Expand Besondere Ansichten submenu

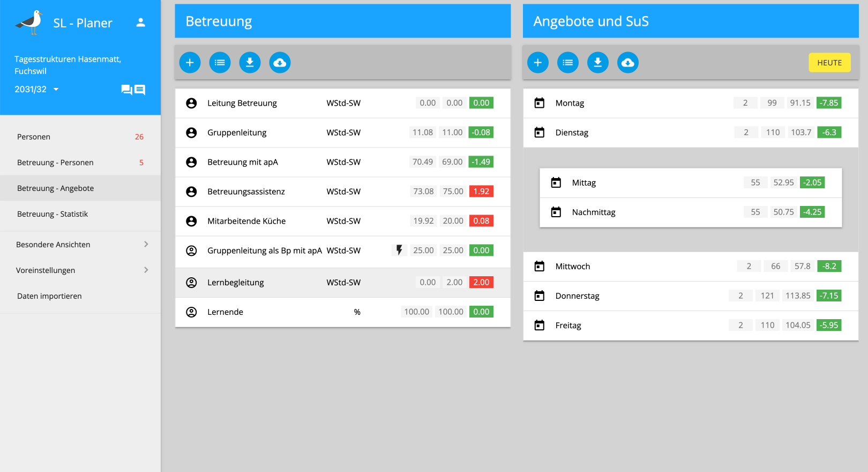point(80,245)
